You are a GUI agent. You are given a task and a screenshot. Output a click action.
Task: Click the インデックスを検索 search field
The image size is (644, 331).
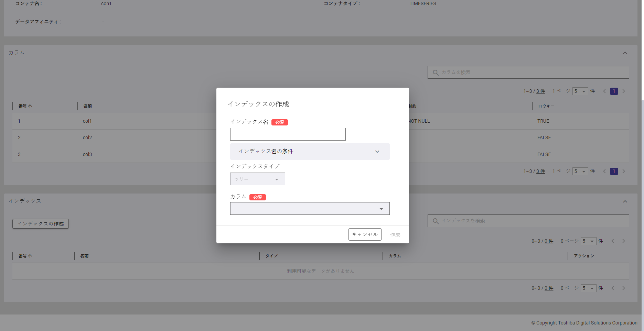533,221
